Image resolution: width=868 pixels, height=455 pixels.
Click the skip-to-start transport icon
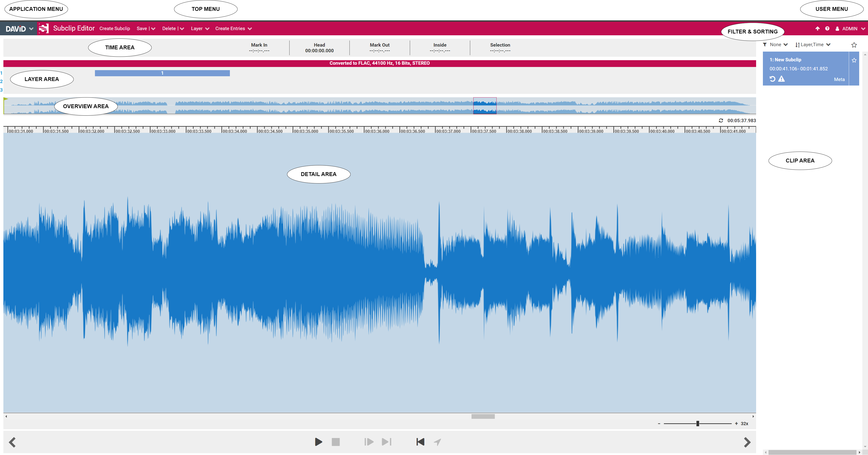click(x=420, y=442)
